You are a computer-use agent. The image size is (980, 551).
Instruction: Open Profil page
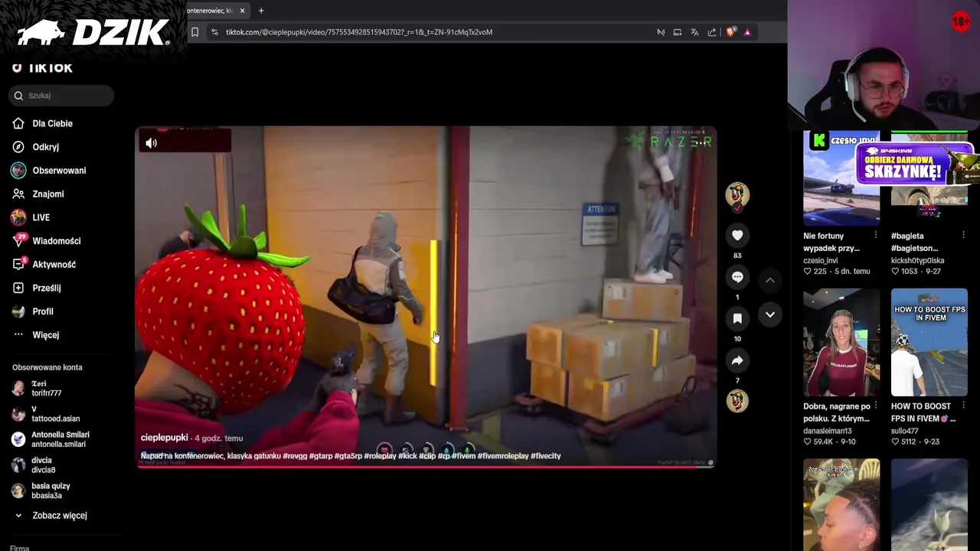[42, 311]
